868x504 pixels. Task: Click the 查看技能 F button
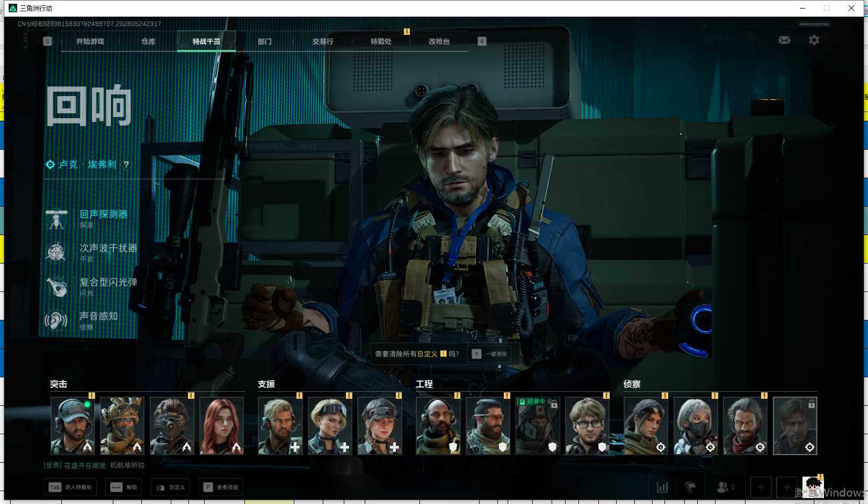click(221, 487)
